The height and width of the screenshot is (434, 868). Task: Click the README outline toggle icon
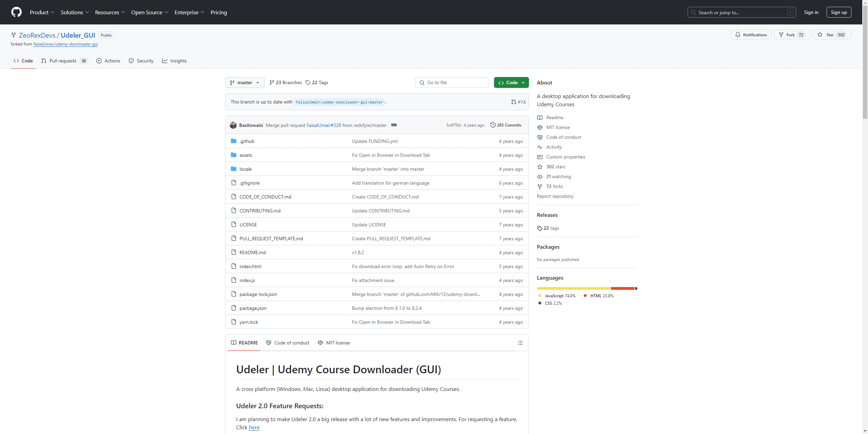point(519,342)
